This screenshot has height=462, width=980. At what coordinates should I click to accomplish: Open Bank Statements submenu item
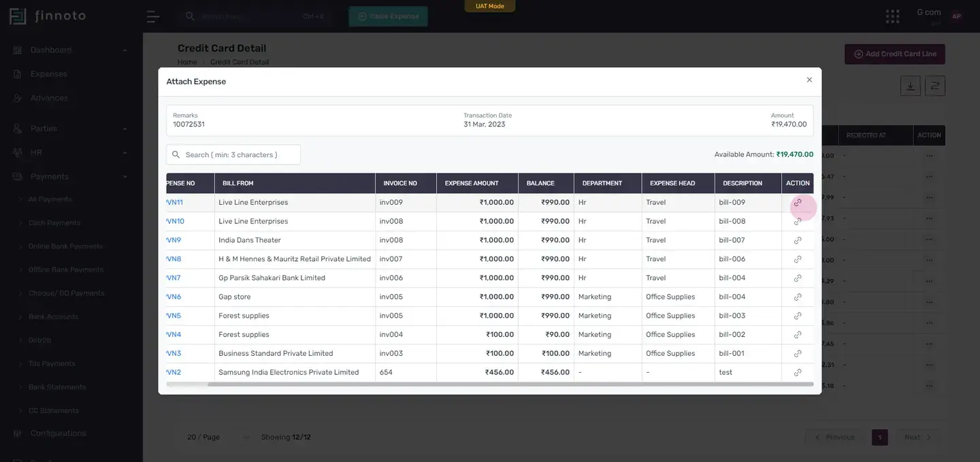57,387
